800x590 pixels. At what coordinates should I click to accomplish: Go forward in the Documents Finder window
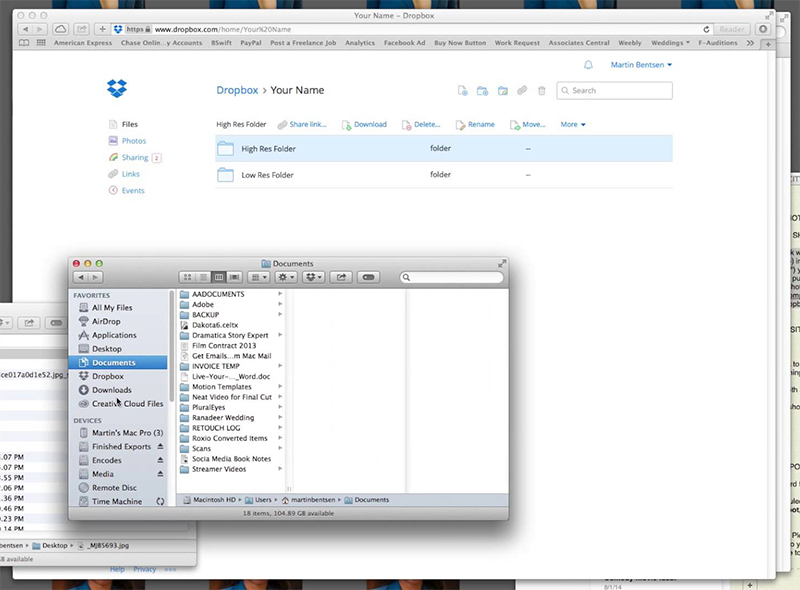(x=95, y=277)
